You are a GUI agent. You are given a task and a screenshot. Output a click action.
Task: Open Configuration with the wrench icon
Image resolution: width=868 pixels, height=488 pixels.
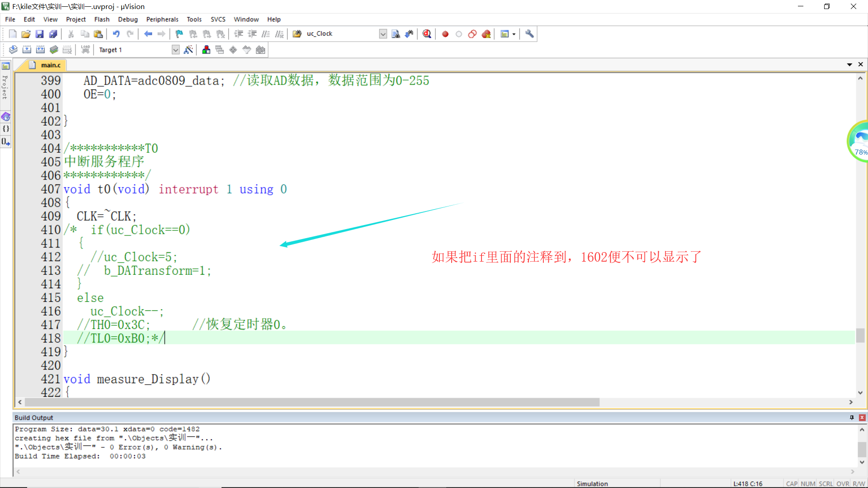tap(529, 34)
